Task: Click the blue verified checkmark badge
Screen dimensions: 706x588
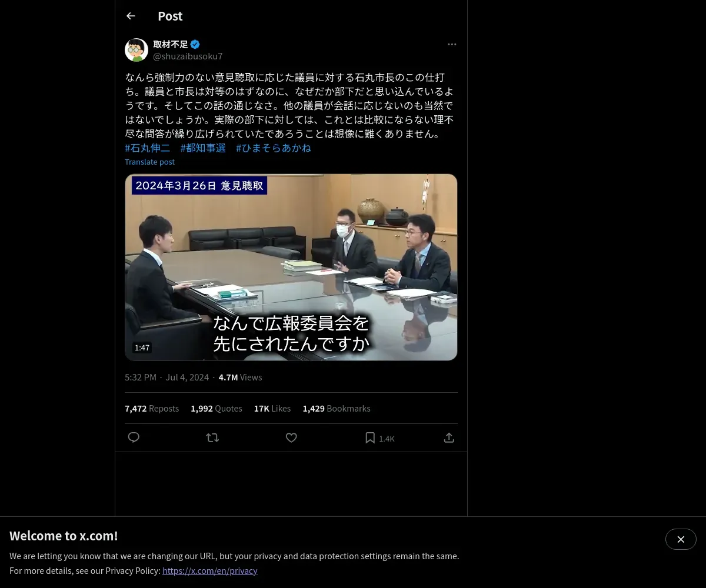Action: pos(195,44)
